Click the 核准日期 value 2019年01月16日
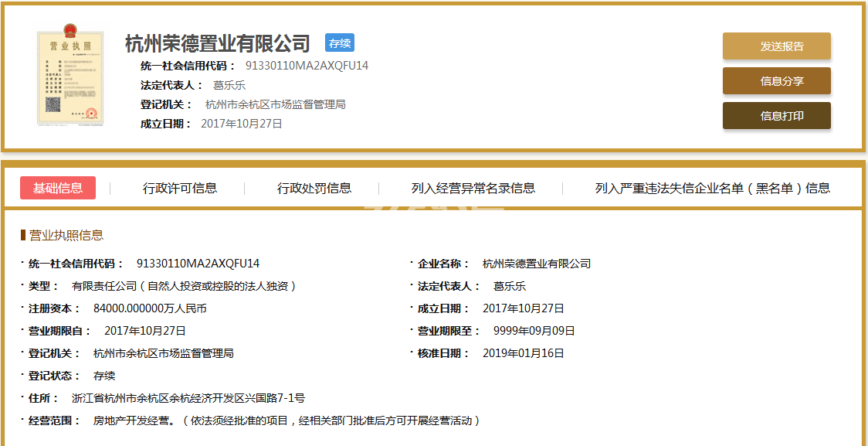This screenshot has width=868, height=446. click(x=523, y=353)
